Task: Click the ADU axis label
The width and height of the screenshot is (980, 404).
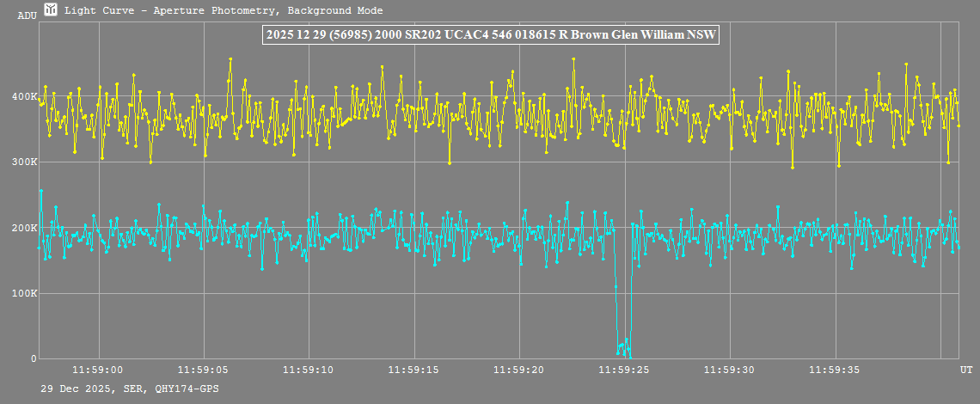Action: [27, 15]
